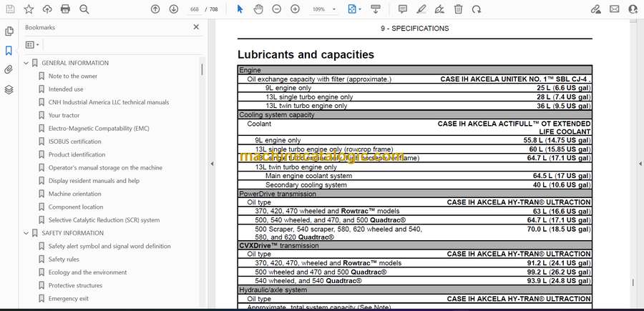Viewport: 644px width, 311px height.
Task: Select the highlighter pen tool
Action: 421,9
